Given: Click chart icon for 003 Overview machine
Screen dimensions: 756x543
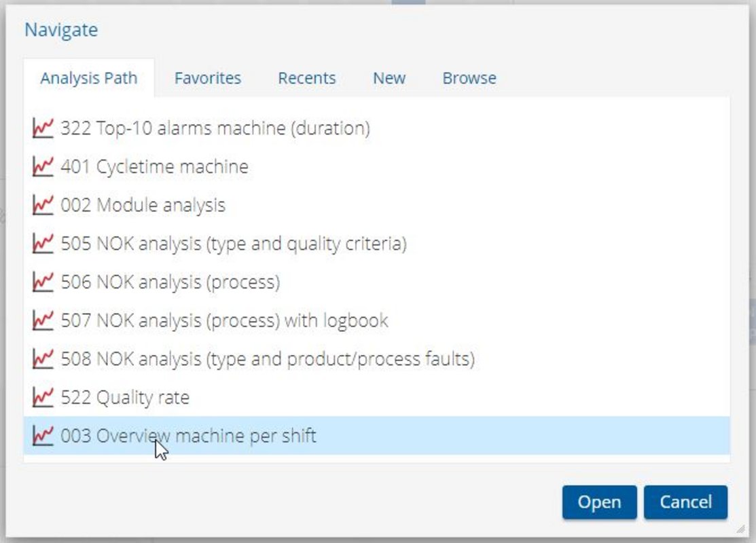Looking at the screenshot, I should tap(43, 435).
